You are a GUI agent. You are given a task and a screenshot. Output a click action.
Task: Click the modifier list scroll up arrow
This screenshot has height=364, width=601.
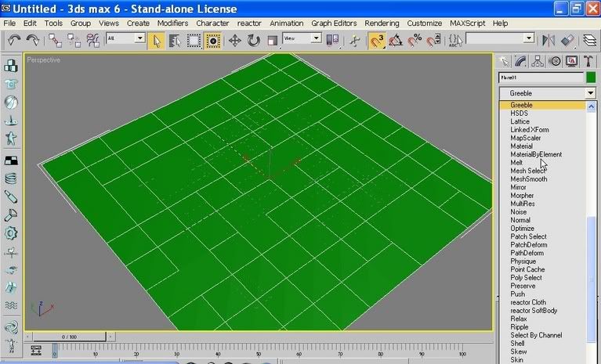(591, 106)
